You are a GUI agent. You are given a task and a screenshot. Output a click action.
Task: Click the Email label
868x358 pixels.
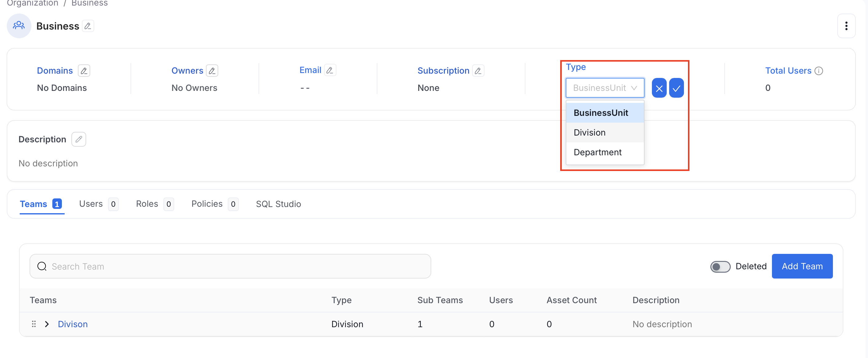click(310, 70)
